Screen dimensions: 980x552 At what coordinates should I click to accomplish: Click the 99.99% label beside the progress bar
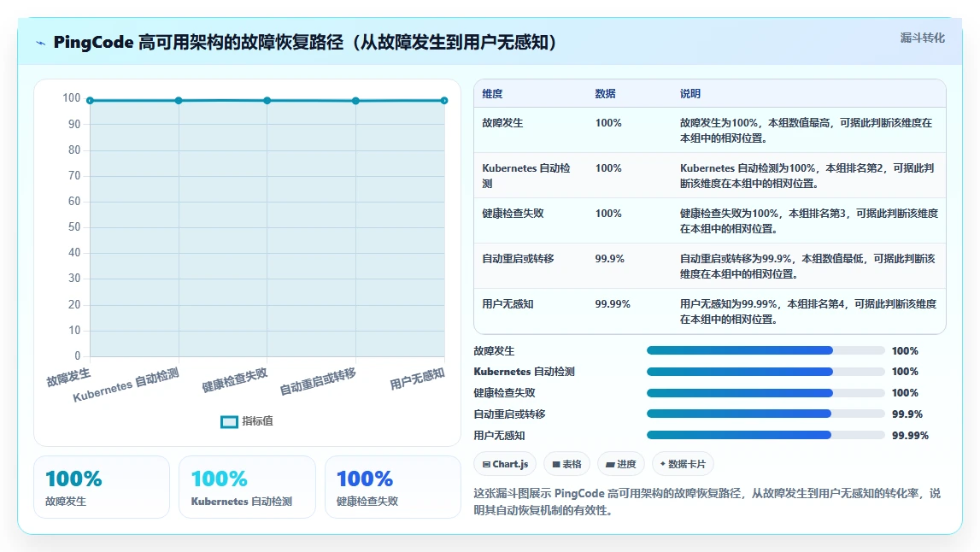pos(910,436)
